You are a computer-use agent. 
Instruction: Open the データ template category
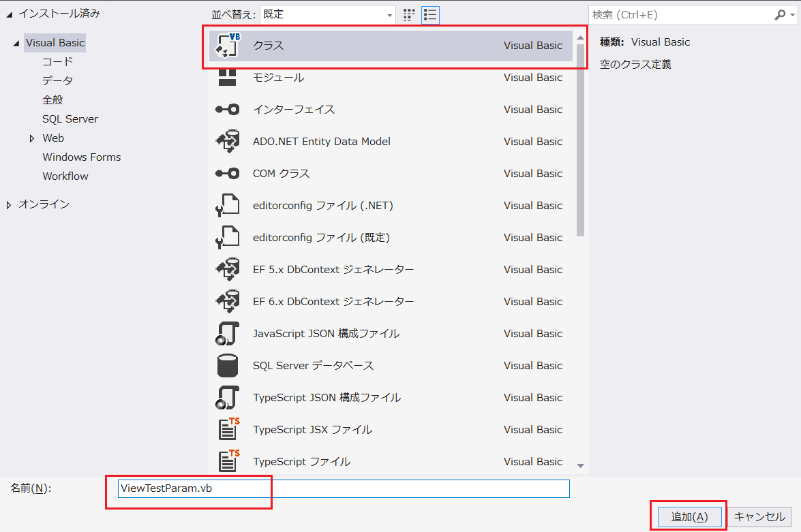pyautogui.click(x=51, y=80)
